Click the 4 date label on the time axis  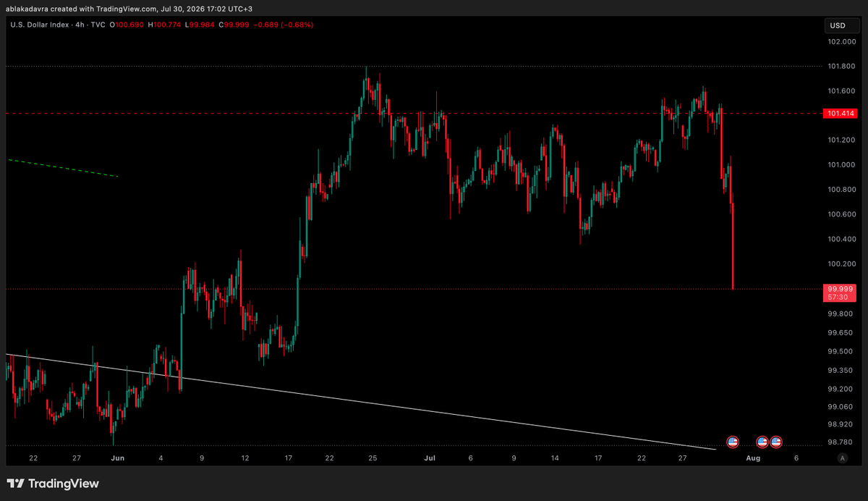(x=161, y=458)
